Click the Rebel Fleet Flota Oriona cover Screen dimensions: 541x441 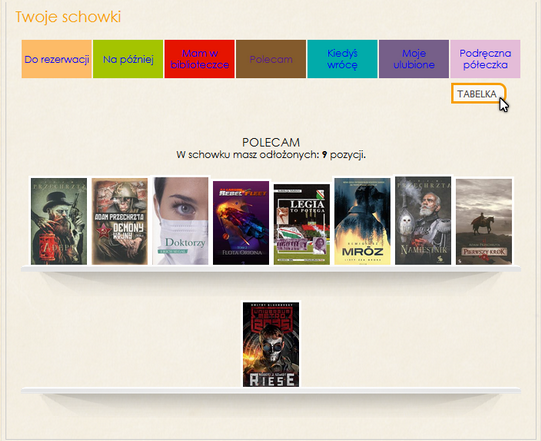coord(241,223)
